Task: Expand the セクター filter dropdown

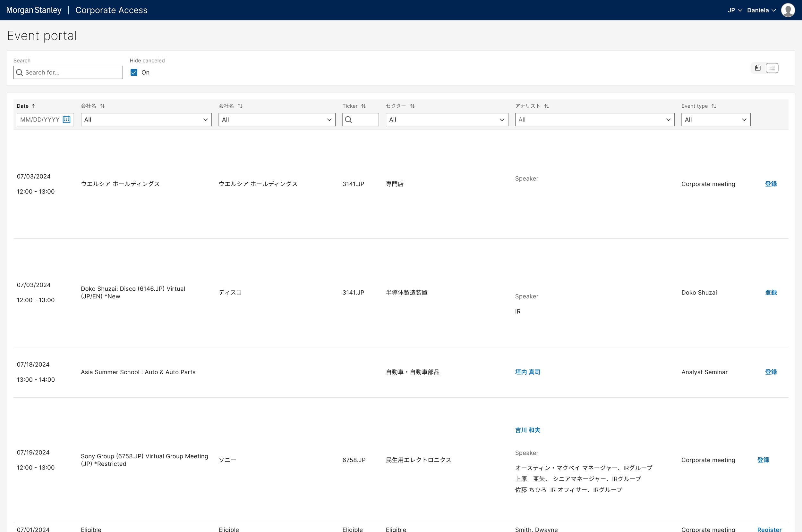Action: click(x=447, y=120)
